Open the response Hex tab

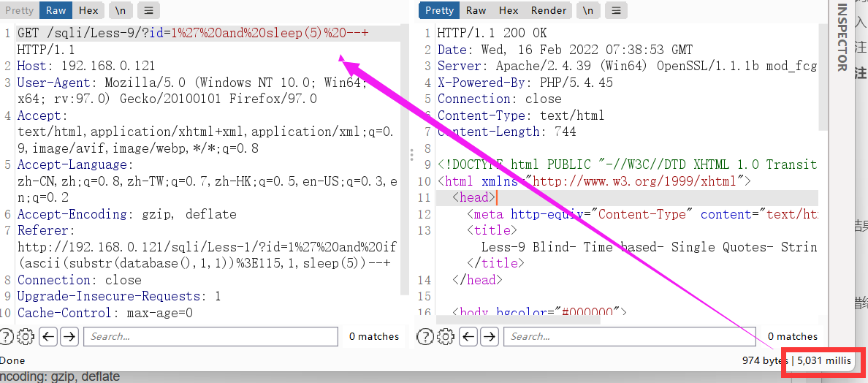(x=509, y=10)
